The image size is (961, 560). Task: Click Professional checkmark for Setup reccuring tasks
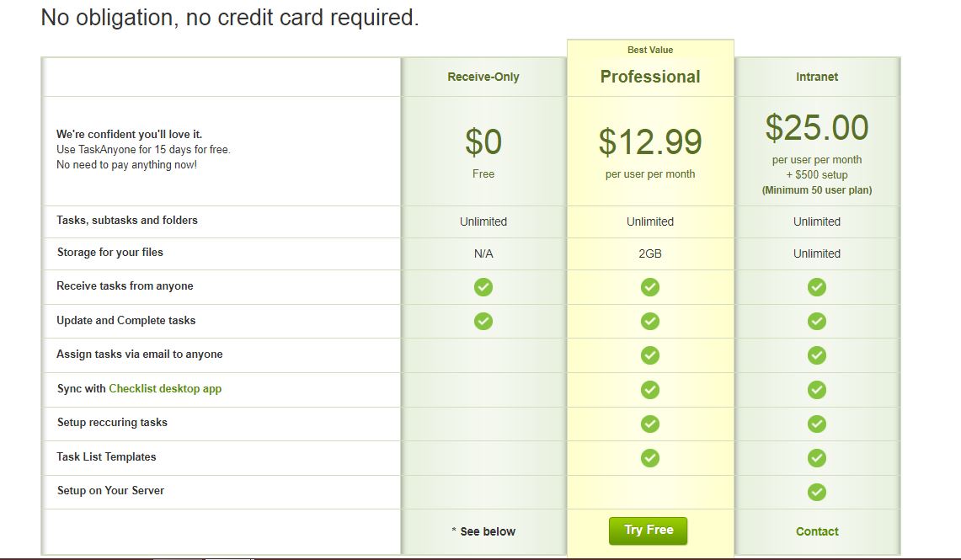[650, 424]
